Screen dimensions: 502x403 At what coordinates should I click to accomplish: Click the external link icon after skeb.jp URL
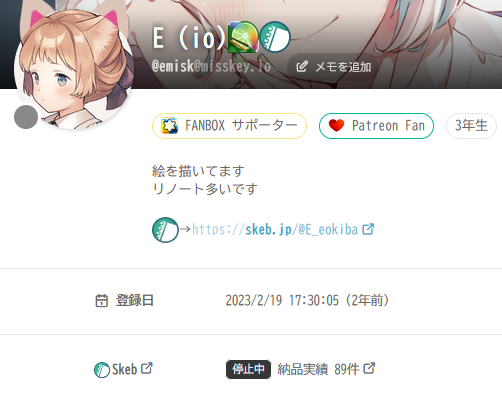pyautogui.click(x=368, y=229)
